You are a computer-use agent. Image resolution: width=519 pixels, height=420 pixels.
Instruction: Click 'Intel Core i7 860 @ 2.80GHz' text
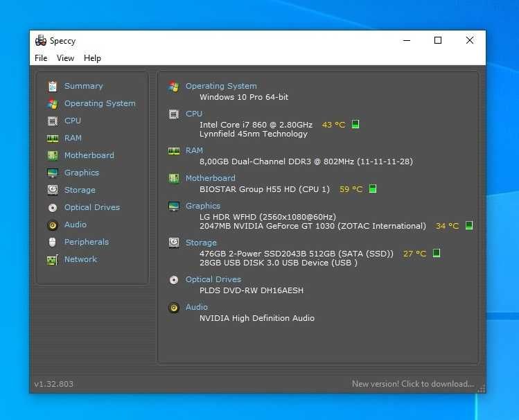click(256, 125)
